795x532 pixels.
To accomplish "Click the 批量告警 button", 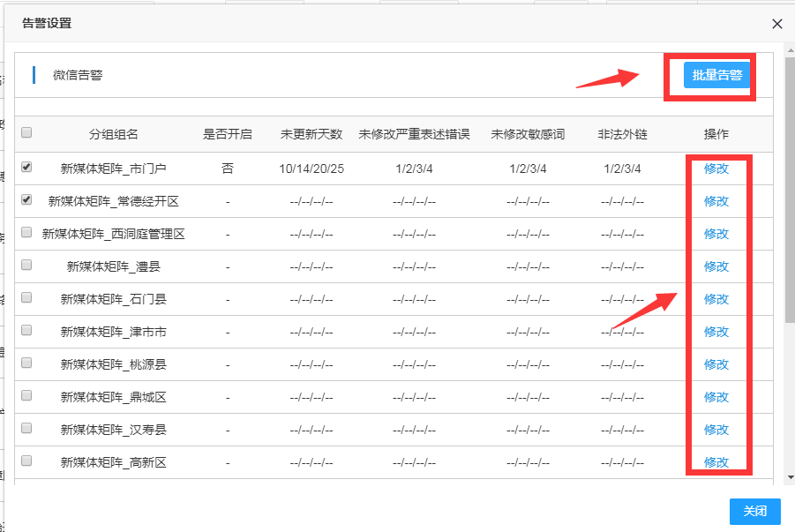I will pyautogui.click(x=716, y=75).
